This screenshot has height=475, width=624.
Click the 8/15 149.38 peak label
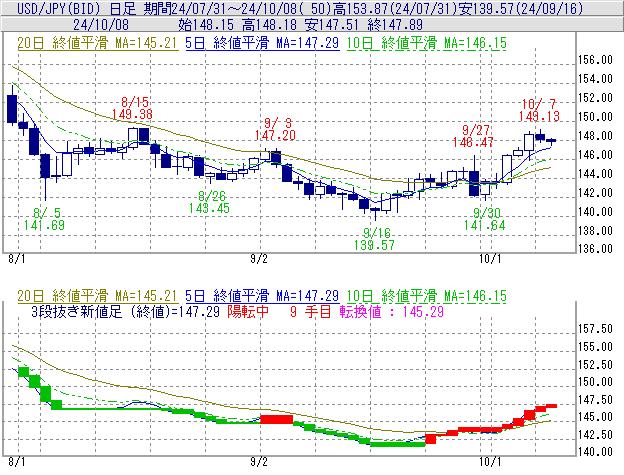(x=133, y=108)
